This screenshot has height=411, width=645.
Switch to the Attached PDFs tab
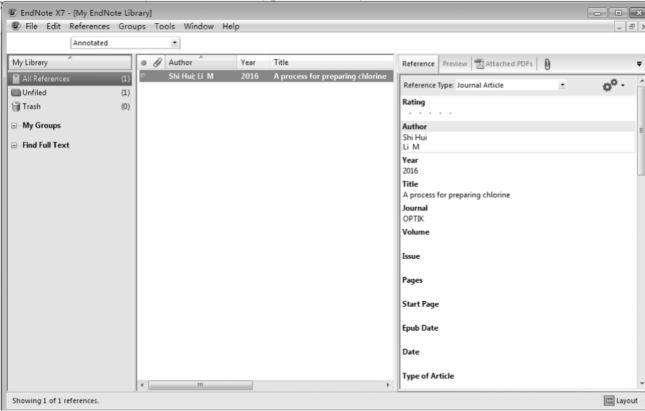tap(504, 64)
